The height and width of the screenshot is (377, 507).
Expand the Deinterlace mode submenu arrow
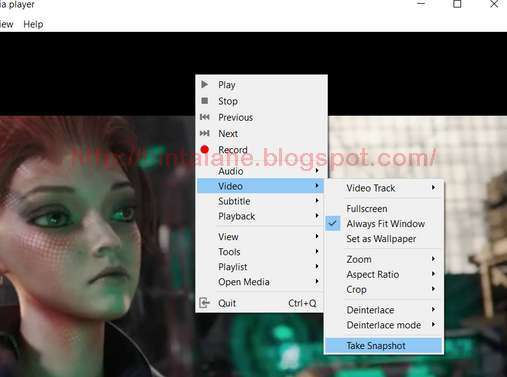click(x=433, y=324)
